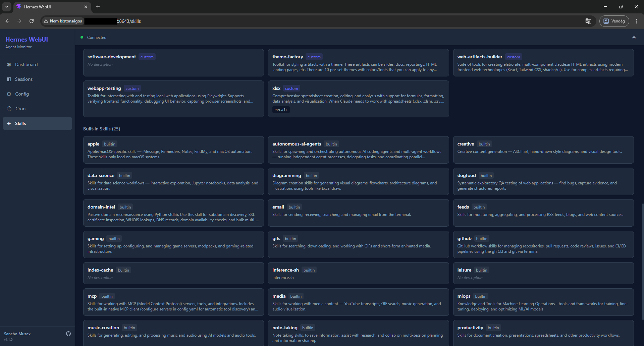Click the green Connected status dot
Screen dimensions: 644x346
click(x=82, y=37)
